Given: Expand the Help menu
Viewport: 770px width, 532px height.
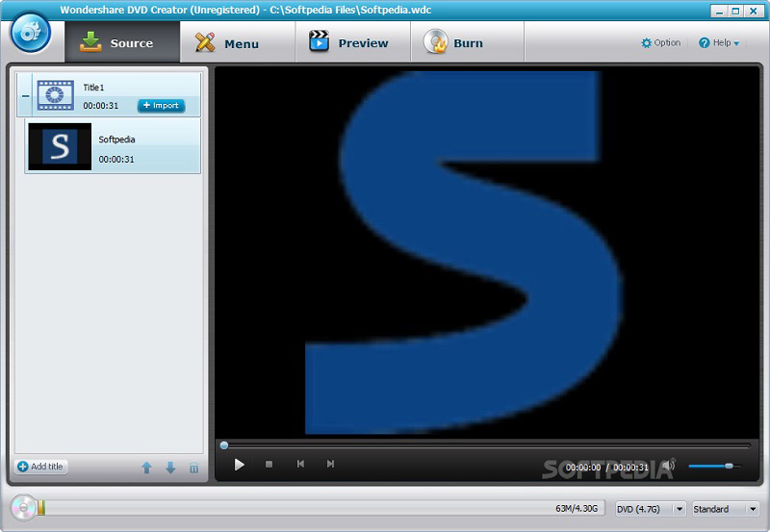Looking at the screenshot, I should (719, 43).
